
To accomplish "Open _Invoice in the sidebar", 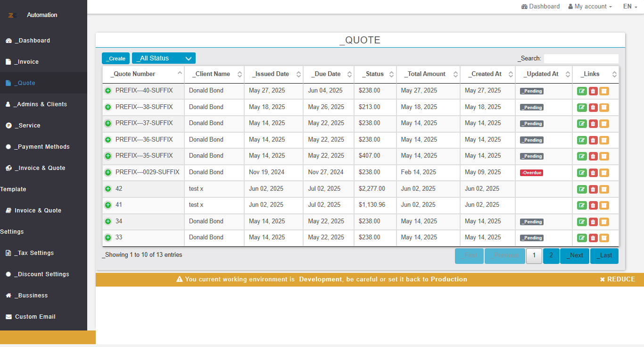I will 43,62.
